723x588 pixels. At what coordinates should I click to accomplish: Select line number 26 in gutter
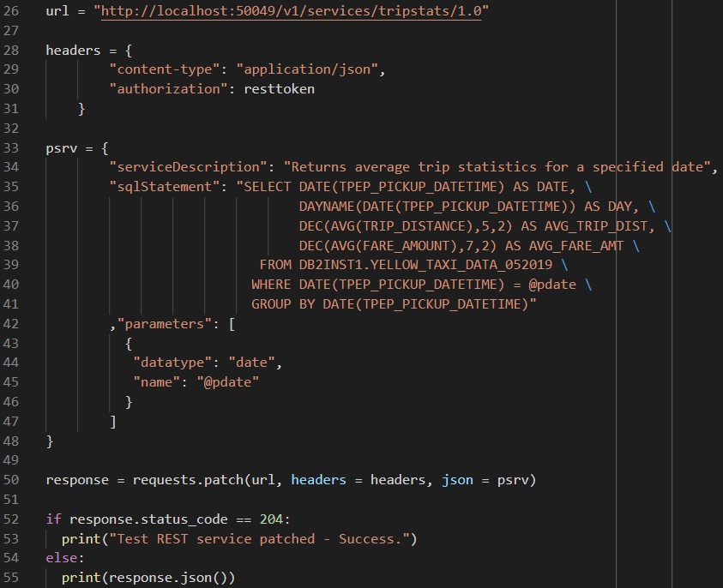coord(11,10)
